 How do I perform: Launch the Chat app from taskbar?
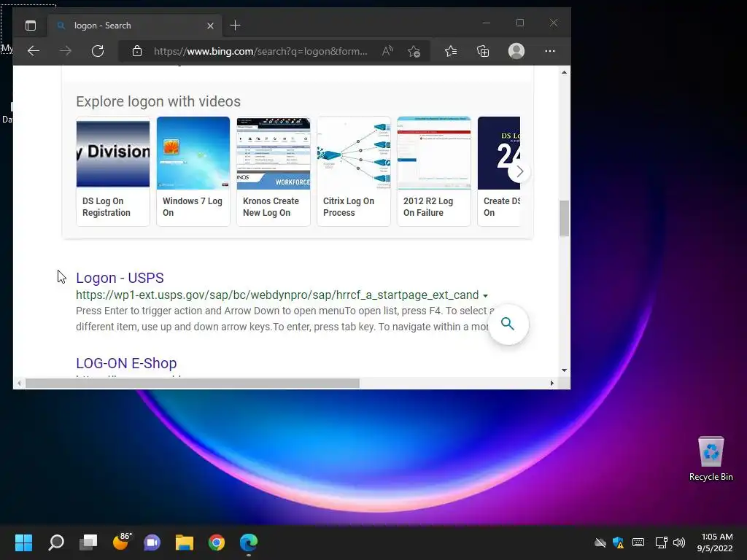(x=152, y=542)
